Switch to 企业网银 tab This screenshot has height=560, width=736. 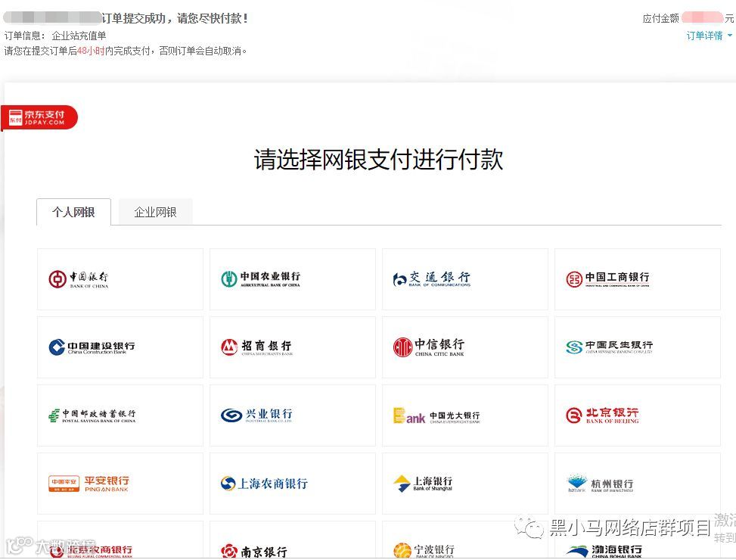click(155, 212)
